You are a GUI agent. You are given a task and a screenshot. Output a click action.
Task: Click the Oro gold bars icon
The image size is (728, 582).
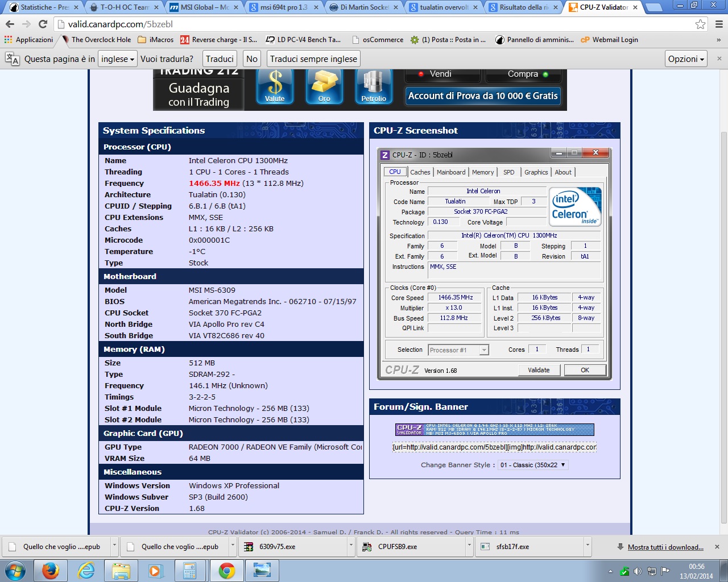(324, 86)
